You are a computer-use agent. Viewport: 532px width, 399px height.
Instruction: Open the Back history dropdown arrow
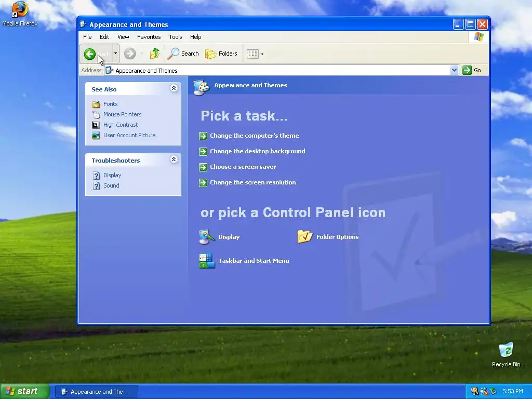(115, 54)
